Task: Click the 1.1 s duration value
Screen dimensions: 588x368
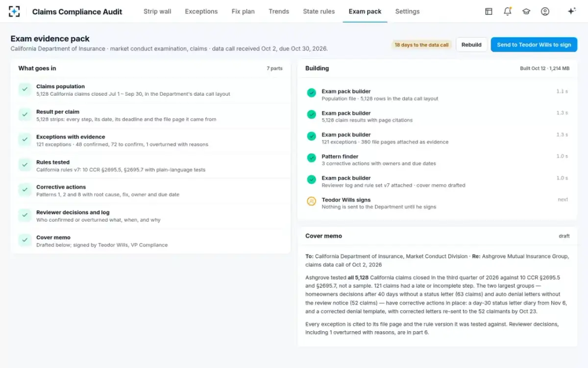Action: pos(562,91)
